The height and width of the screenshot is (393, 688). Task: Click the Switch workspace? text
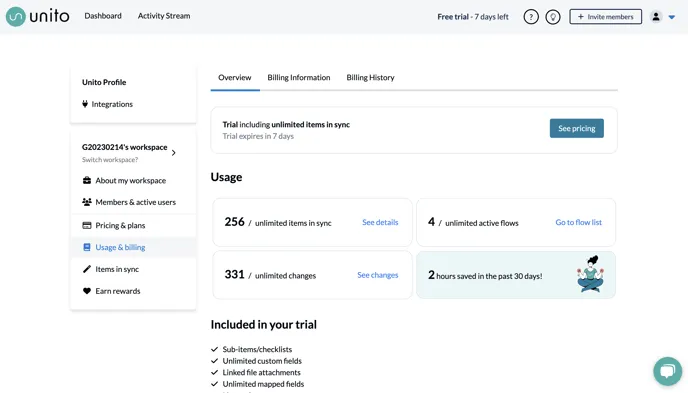coord(110,160)
